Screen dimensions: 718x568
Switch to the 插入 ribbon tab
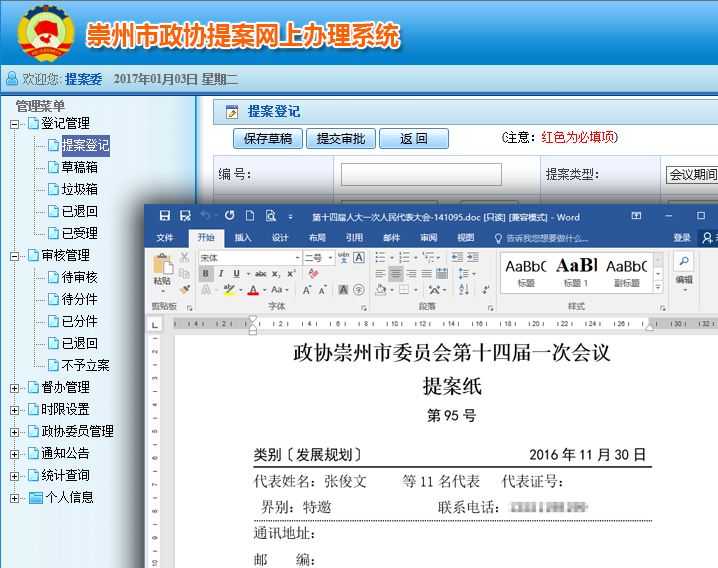pyautogui.click(x=243, y=238)
